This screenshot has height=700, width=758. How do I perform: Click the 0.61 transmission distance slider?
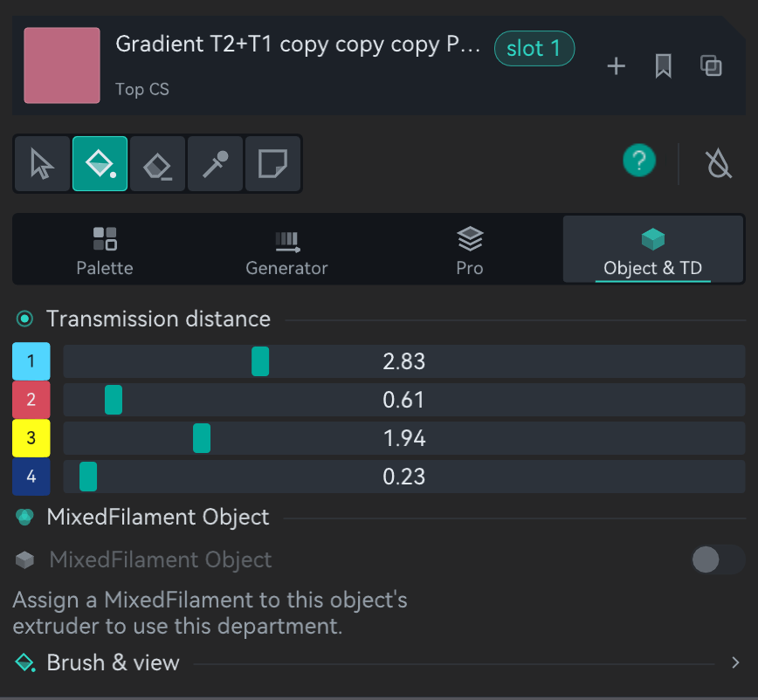[404, 400]
